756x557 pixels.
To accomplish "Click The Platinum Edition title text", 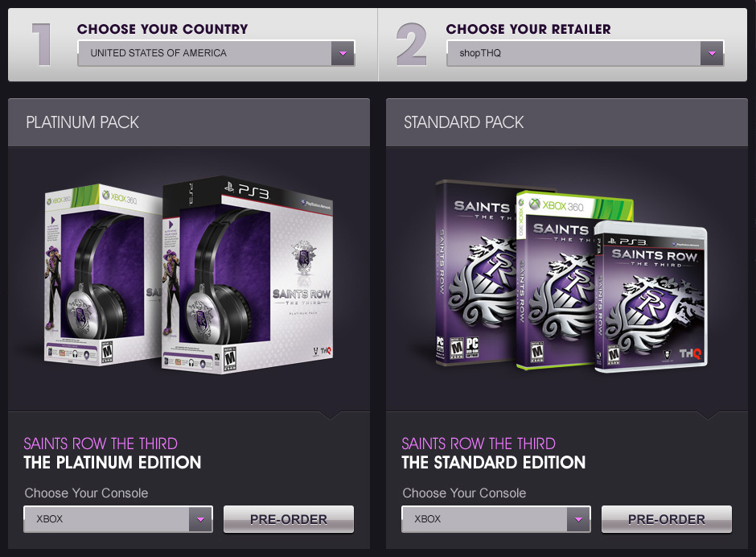I will coord(113,462).
